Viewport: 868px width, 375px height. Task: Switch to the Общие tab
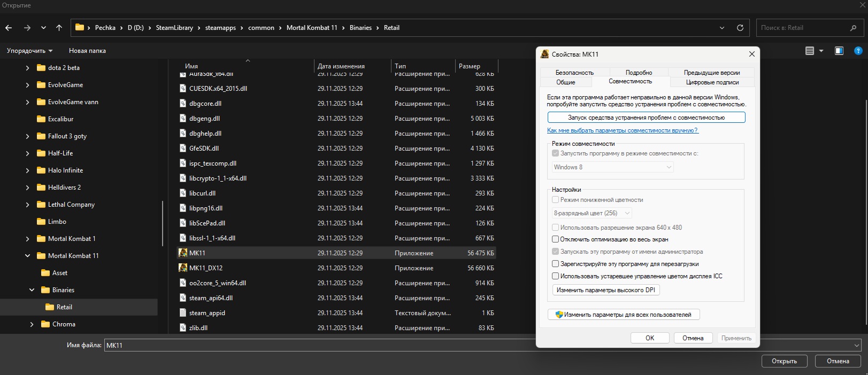566,82
